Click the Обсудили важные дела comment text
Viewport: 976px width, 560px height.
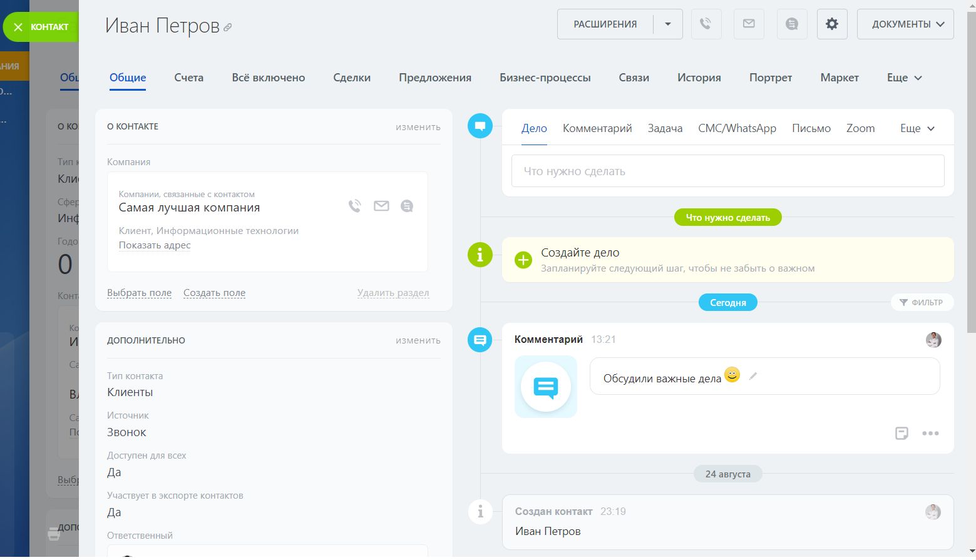tap(662, 379)
